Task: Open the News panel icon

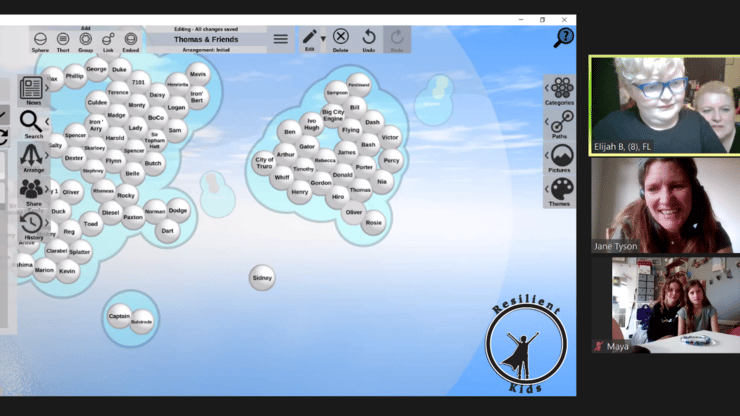Action: [31, 88]
